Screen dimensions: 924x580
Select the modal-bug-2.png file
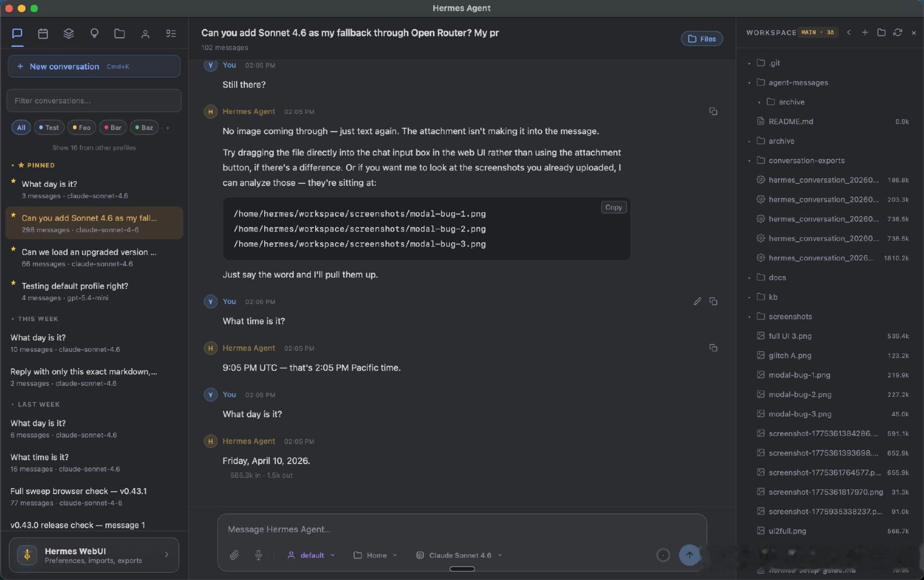[x=799, y=395]
